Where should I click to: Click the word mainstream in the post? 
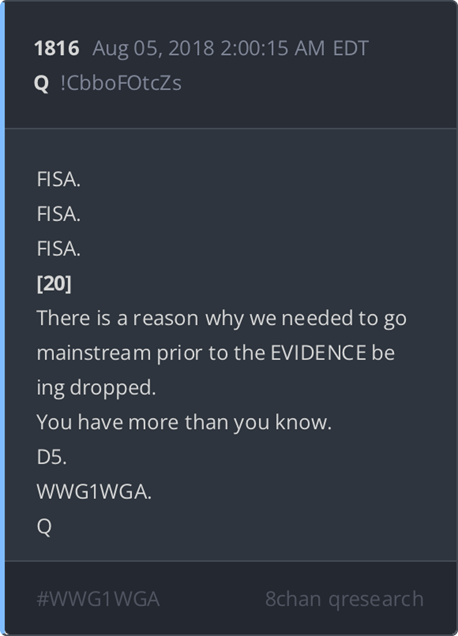(x=94, y=352)
